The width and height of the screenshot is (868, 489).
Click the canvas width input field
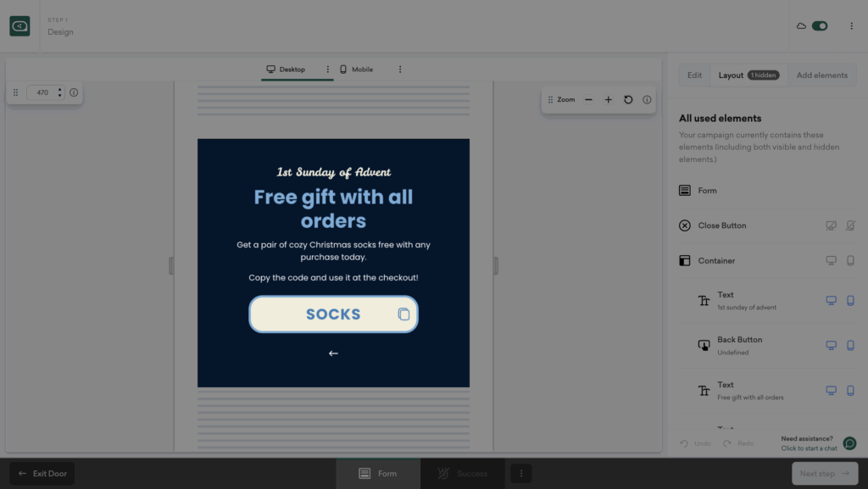(41, 92)
